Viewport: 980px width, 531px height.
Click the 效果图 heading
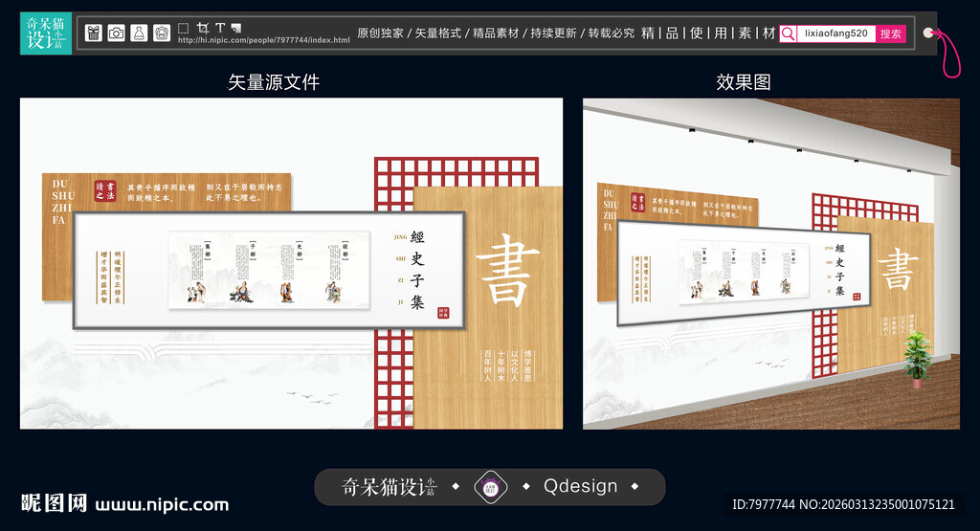click(x=743, y=82)
